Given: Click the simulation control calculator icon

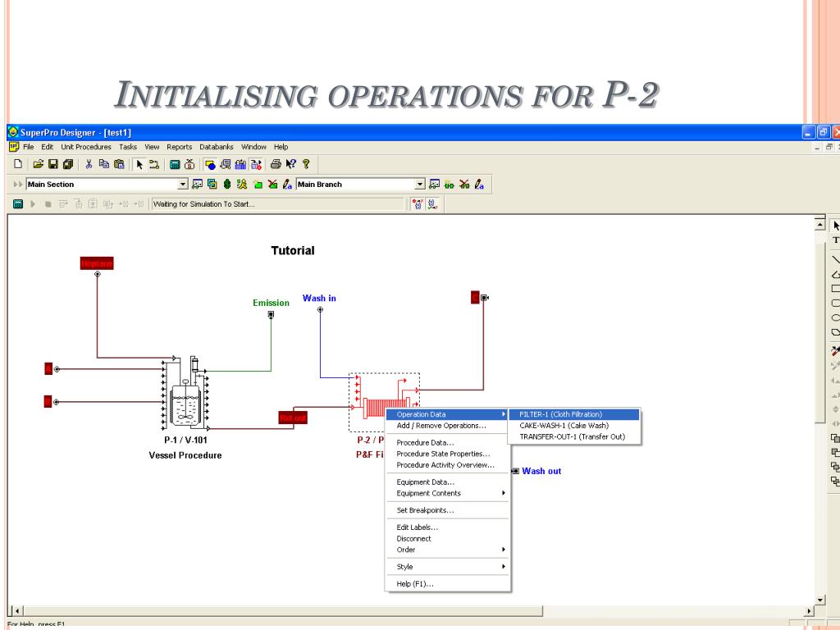Looking at the screenshot, I should (x=18, y=204).
